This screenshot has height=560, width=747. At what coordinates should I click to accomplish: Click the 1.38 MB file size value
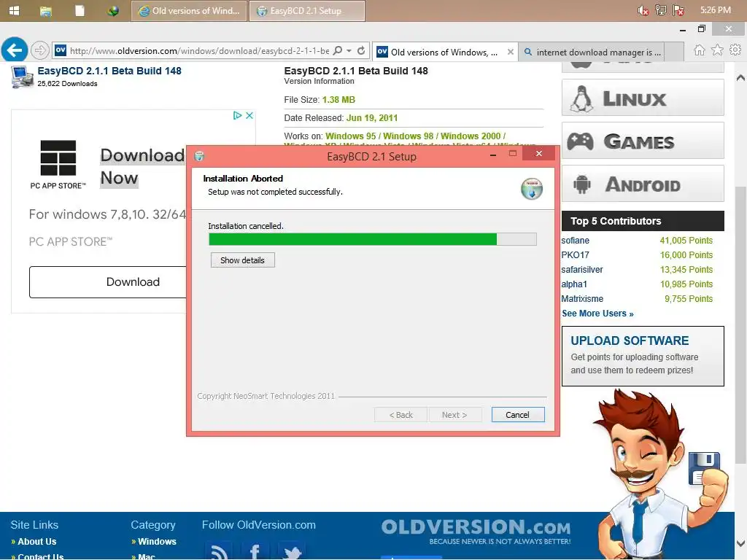click(338, 100)
